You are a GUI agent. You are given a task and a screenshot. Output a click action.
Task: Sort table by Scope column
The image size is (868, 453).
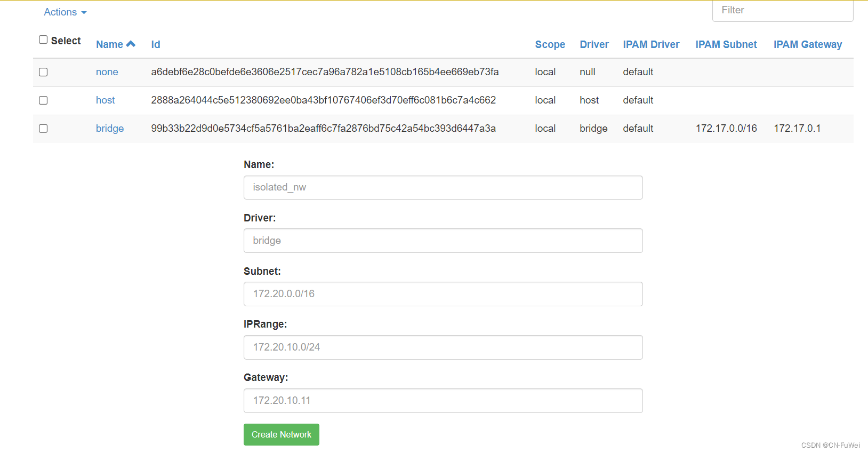pos(550,44)
